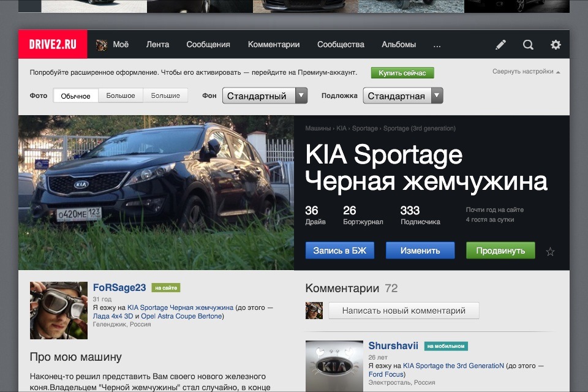
Task: Open the Лада 4x4 3D link
Action: coord(113,316)
